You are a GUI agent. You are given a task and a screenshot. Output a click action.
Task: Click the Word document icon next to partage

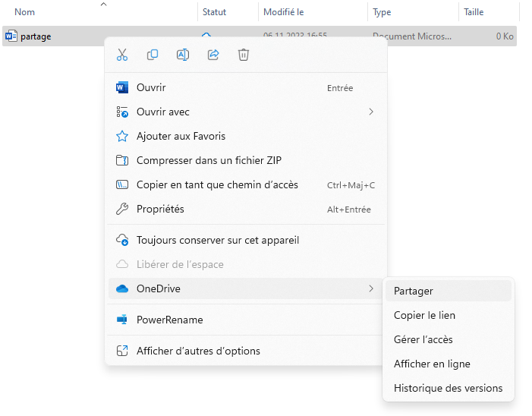pos(11,36)
